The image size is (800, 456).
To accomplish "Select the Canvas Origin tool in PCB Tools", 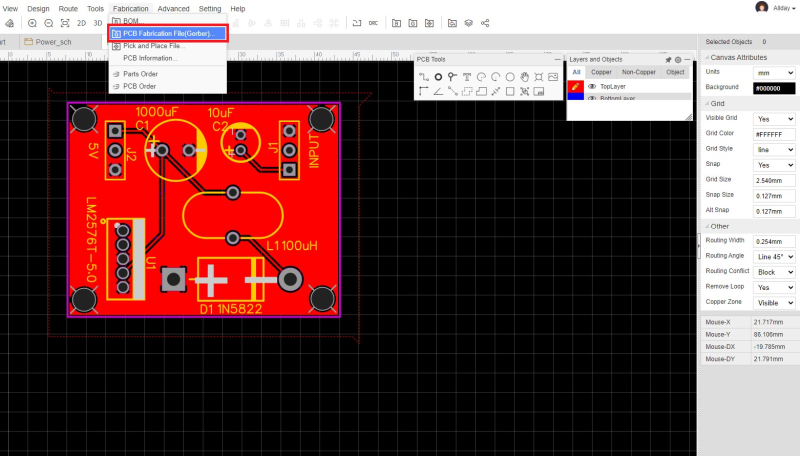I will coord(423,91).
